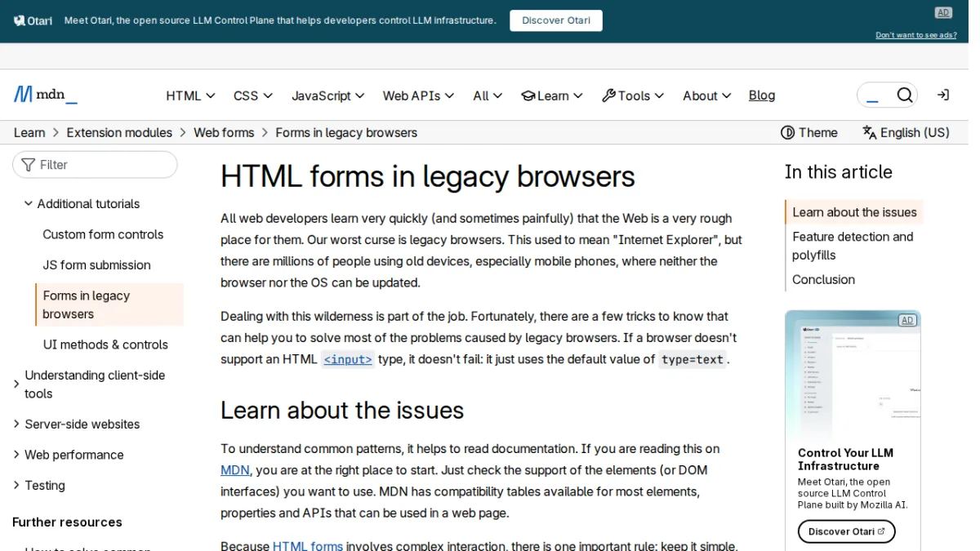Jump to Learn about the issues section
The width and height of the screenshot is (980, 551).
(854, 212)
